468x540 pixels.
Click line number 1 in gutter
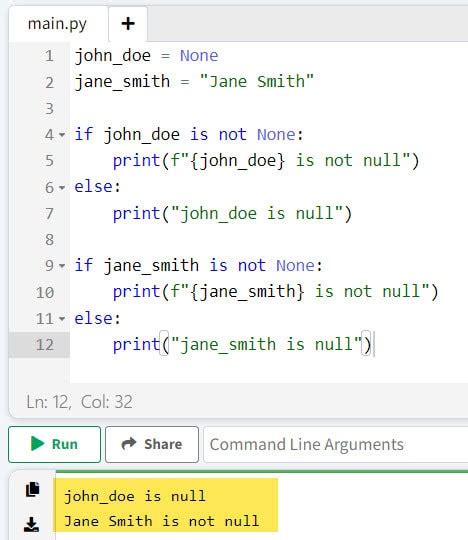click(x=49, y=56)
